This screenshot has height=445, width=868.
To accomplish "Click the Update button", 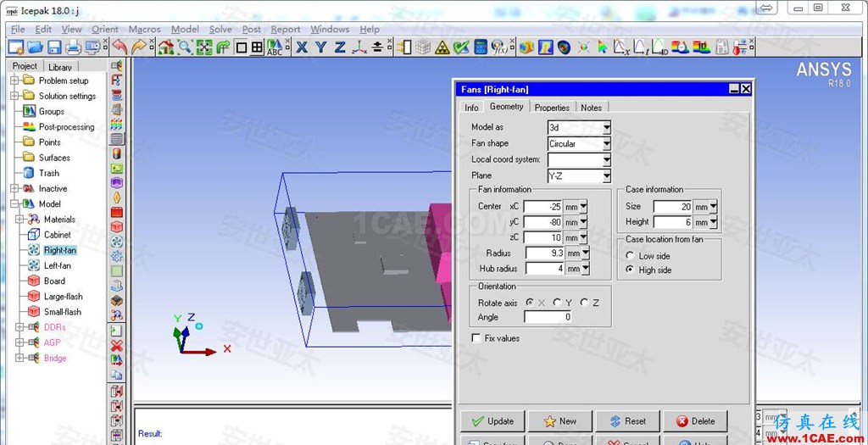I will (x=492, y=421).
